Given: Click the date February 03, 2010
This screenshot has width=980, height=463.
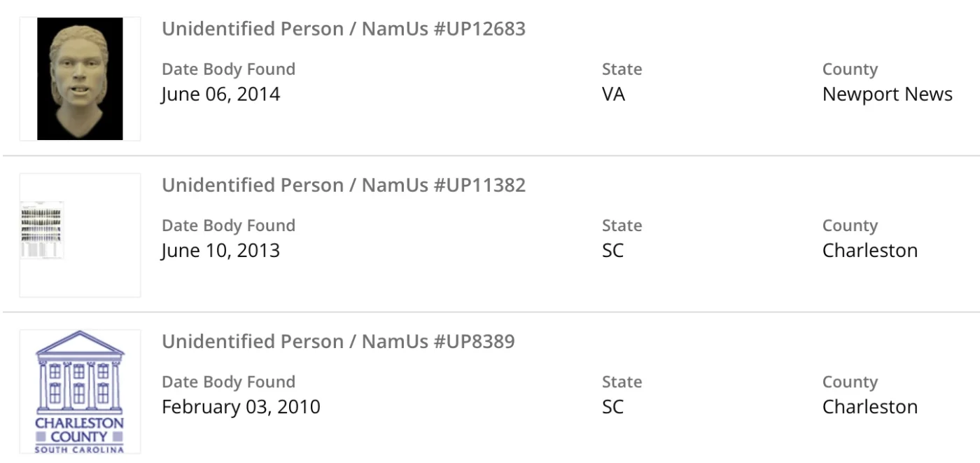Looking at the screenshot, I should coord(241,406).
